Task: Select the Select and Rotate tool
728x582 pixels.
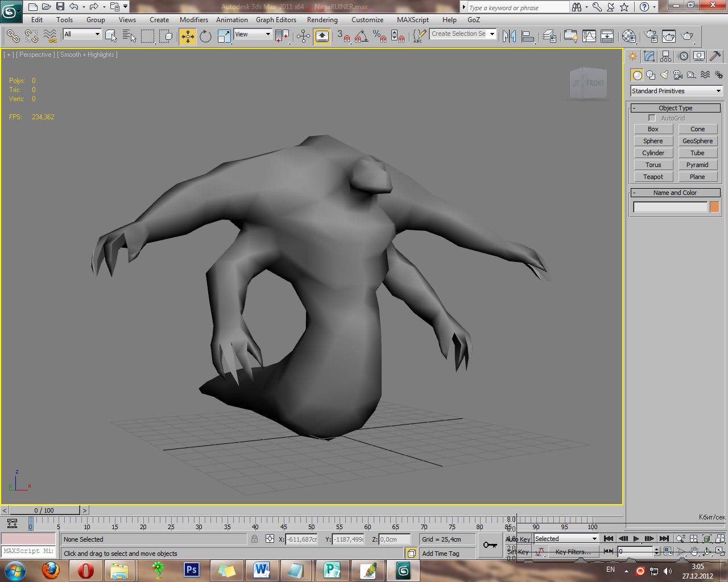Action: coord(205,36)
